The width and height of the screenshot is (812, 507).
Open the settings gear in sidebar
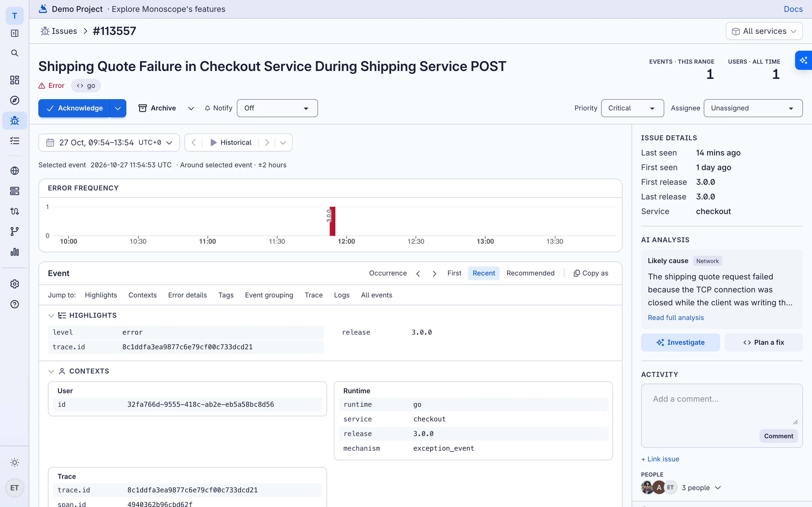click(14, 284)
